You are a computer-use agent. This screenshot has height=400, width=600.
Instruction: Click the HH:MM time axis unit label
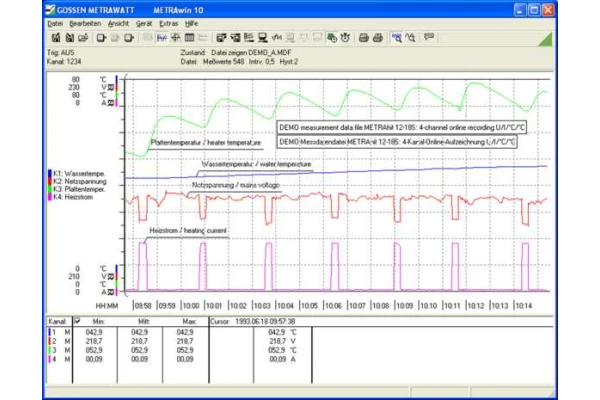tap(107, 306)
